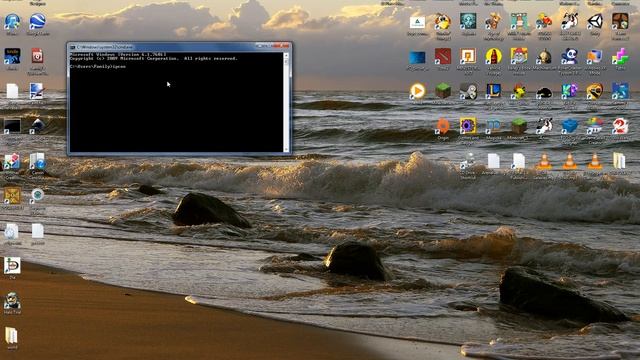Launch the red Dota 2 shortcut
Screen dimensions: 640x360
443,56
